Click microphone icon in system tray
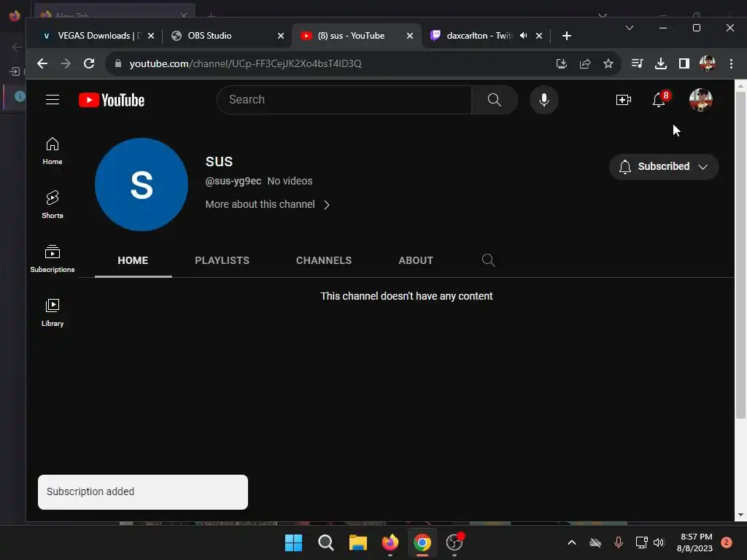This screenshot has width=747, height=560. (619, 542)
